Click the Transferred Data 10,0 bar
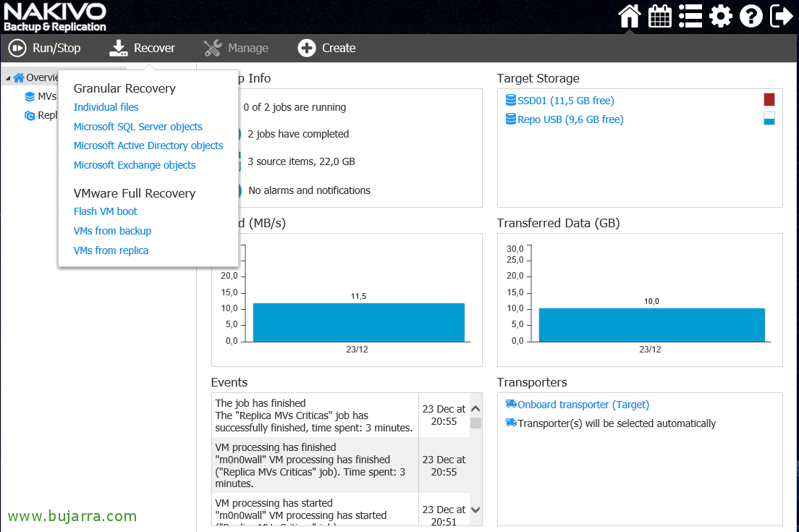This screenshot has height=532, width=799. coord(652,325)
